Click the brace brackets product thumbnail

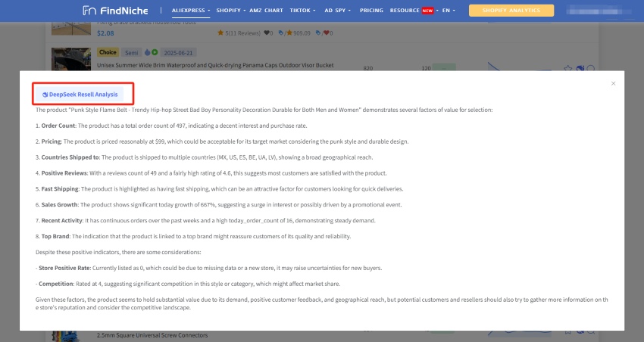point(71,28)
